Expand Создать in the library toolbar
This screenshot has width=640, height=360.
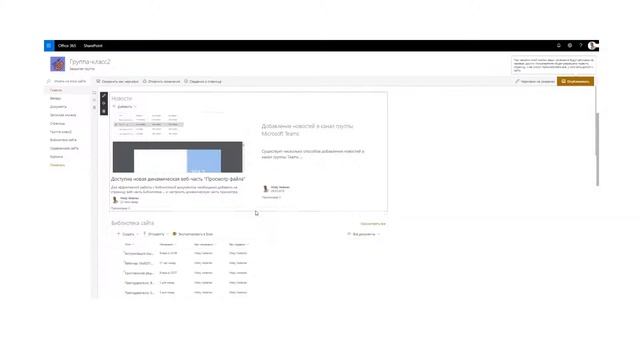pyautogui.click(x=128, y=234)
